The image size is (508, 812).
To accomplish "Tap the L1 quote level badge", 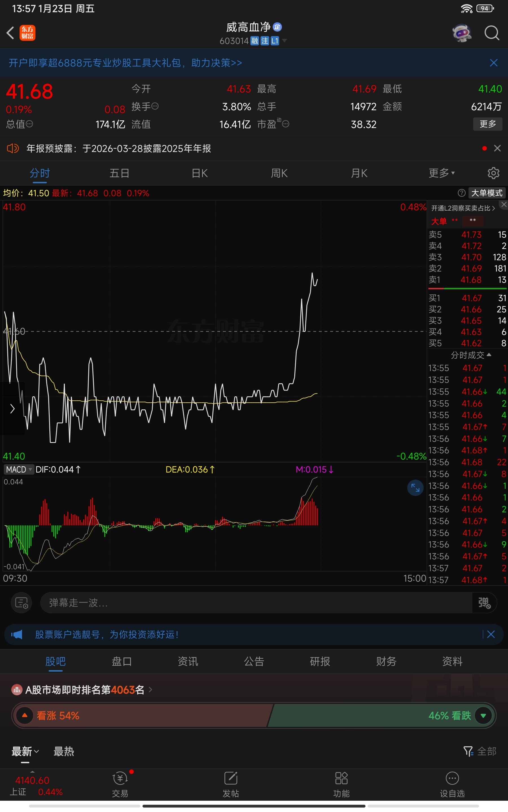I will pos(275,41).
